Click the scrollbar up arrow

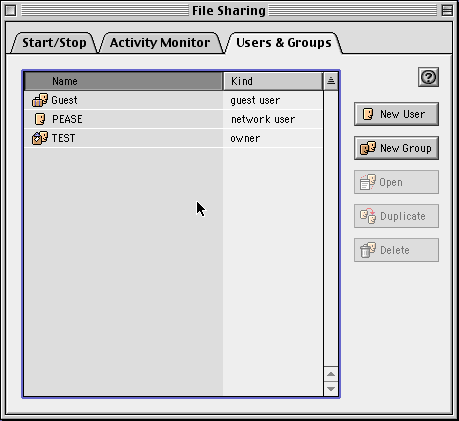pyautogui.click(x=331, y=374)
